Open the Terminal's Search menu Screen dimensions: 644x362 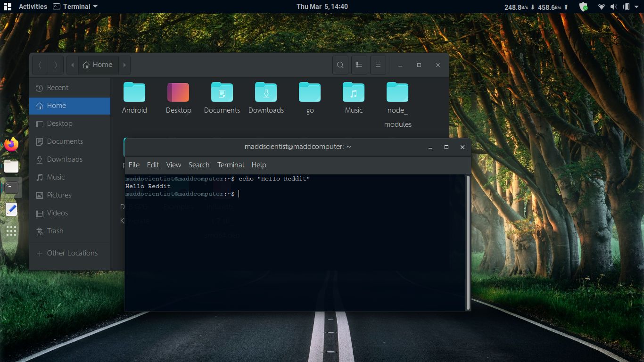199,165
